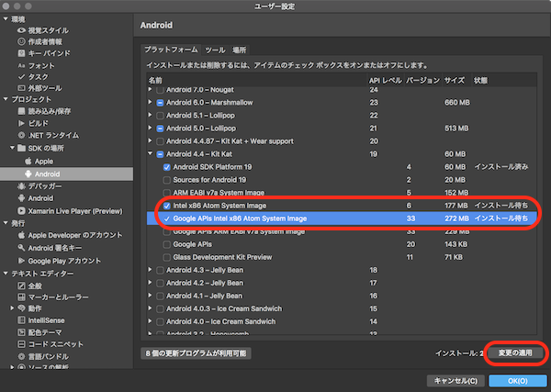Screen dimensions: 551x392
Task: Check Android 7.0 – Nougat checkbox
Action: click(x=160, y=90)
